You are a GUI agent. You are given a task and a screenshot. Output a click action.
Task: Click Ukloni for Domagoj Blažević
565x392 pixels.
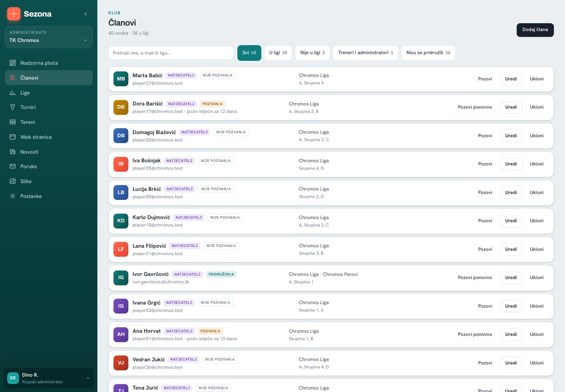point(537,136)
